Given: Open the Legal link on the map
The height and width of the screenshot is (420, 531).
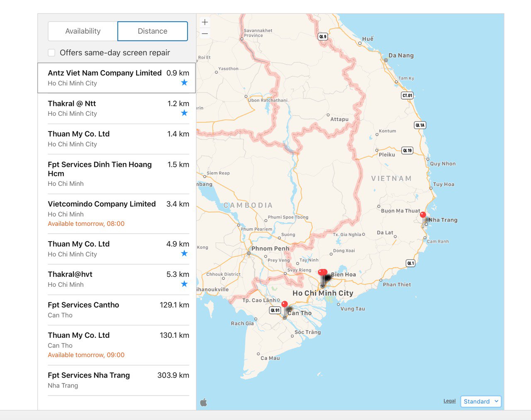Looking at the screenshot, I should 449,401.
